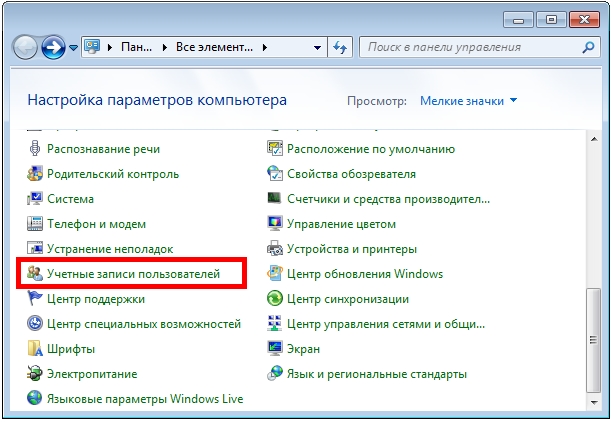
Task: Open Управление цветом link
Action: (x=342, y=224)
